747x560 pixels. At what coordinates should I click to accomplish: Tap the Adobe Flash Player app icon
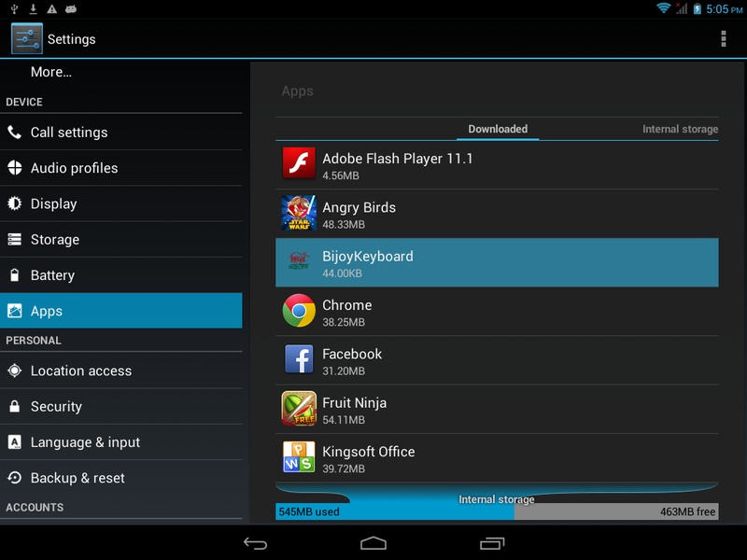pos(299,162)
